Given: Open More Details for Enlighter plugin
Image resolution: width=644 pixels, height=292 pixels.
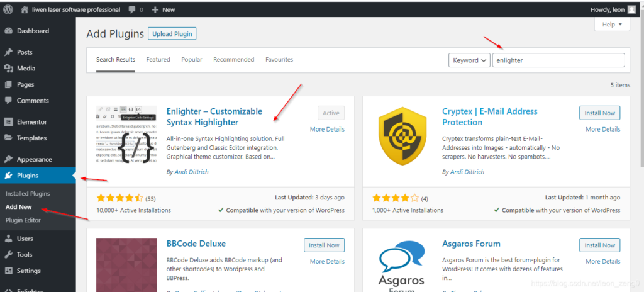Looking at the screenshot, I should tap(327, 129).
